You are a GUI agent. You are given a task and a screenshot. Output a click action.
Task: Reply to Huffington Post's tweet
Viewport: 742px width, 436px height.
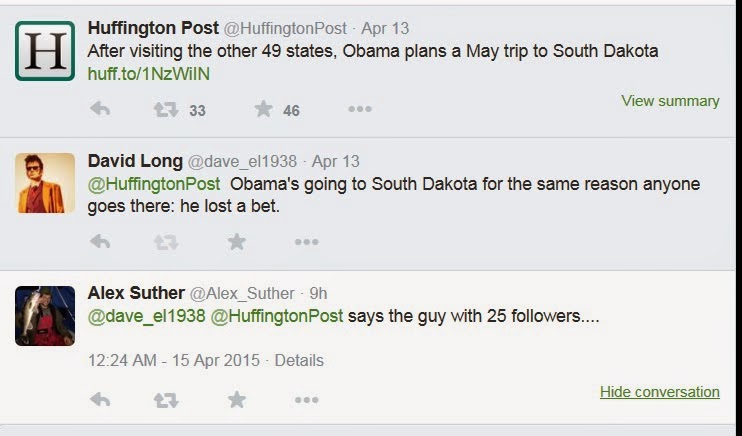(100, 109)
